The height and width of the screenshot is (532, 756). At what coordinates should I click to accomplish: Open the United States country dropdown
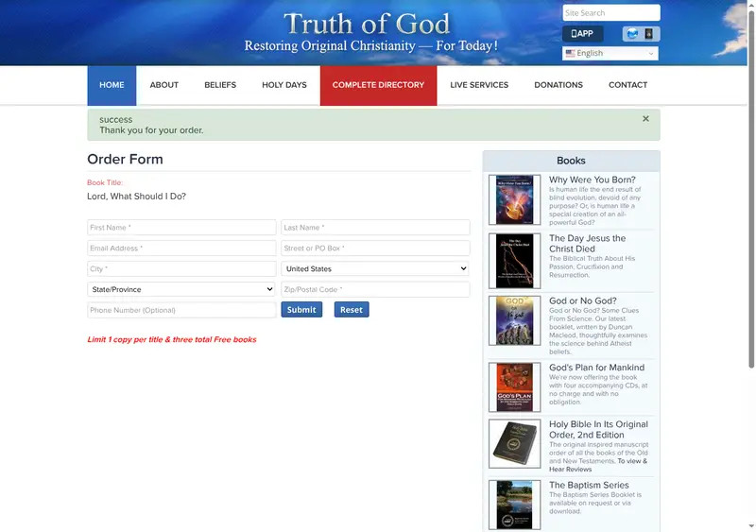375,268
